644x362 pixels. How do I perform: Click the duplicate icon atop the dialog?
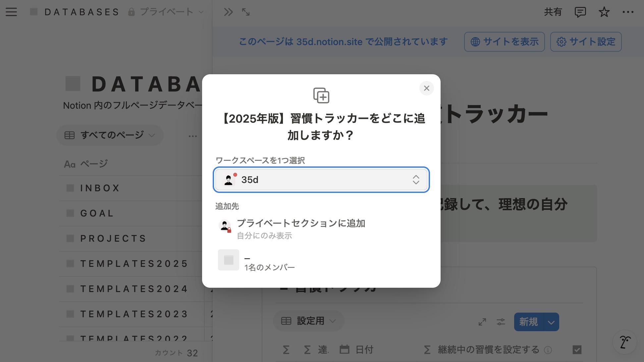point(321,95)
